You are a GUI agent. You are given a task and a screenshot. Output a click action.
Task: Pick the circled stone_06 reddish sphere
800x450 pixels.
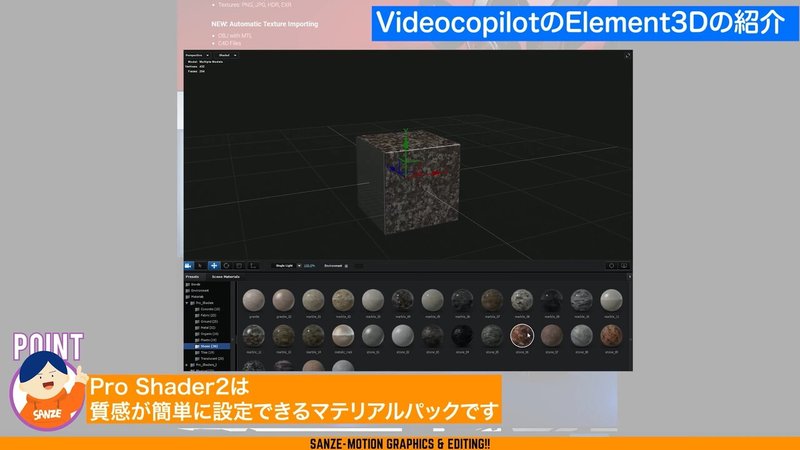522,336
